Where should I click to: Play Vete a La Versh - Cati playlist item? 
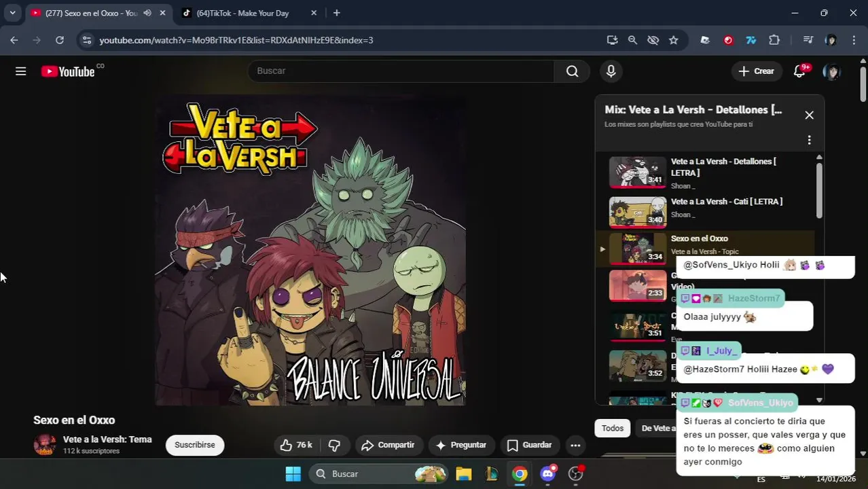click(x=706, y=211)
